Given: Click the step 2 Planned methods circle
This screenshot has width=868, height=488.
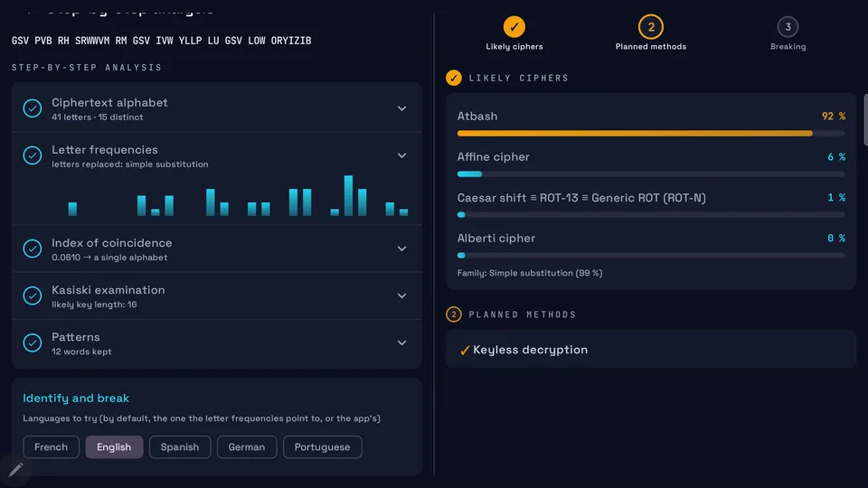Looking at the screenshot, I should 650,26.
